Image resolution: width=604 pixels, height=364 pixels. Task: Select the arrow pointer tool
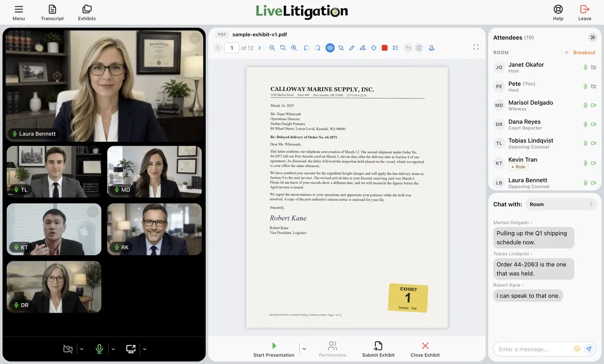(341, 48)
